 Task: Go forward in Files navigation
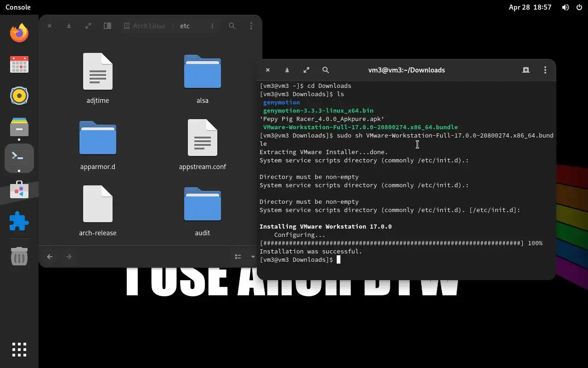69,256
